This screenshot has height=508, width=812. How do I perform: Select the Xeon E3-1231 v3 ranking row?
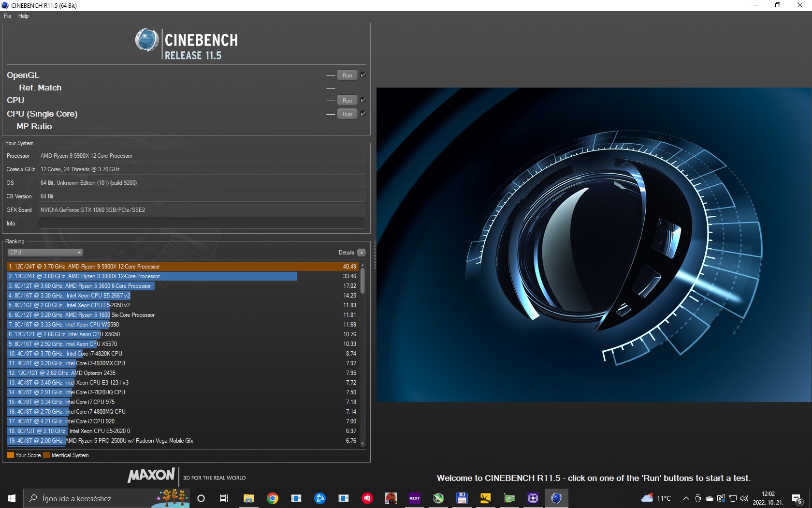[183, 383]
